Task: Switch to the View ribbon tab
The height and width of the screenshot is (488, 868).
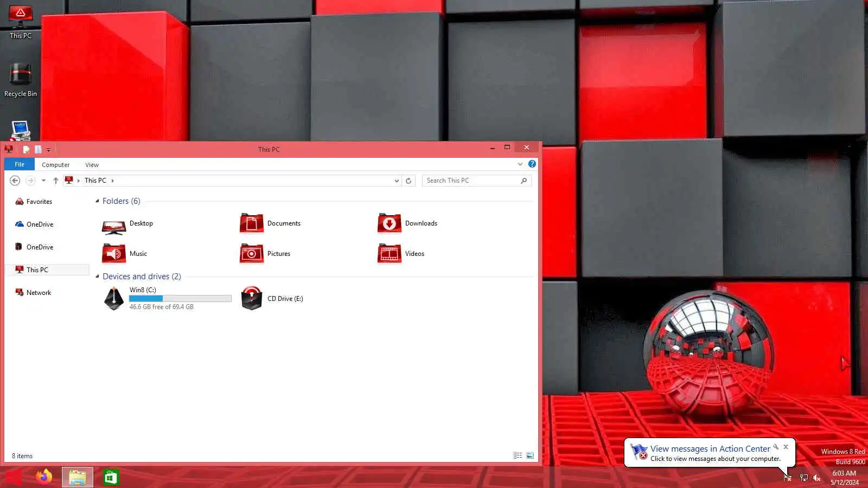Action: tap(92, 165)
